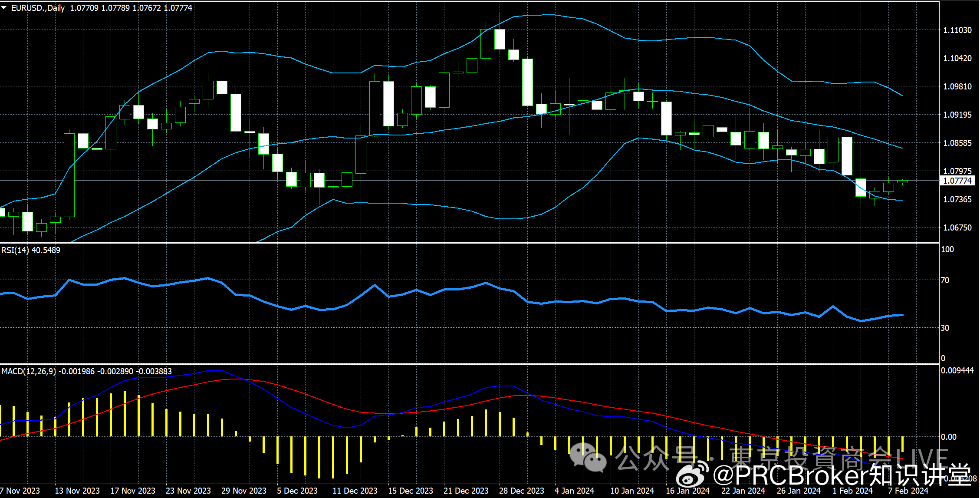This screenshot has height=498, width=980.
Task: Click the 11 Dec 2023 date label
Action: click(355, 491)
